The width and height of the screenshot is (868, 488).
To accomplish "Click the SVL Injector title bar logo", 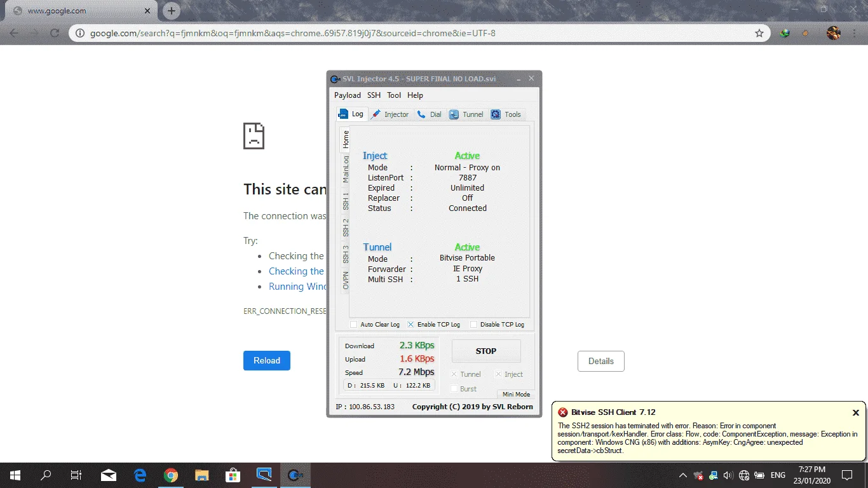I will pyautogui.click(x=335, y=79).
